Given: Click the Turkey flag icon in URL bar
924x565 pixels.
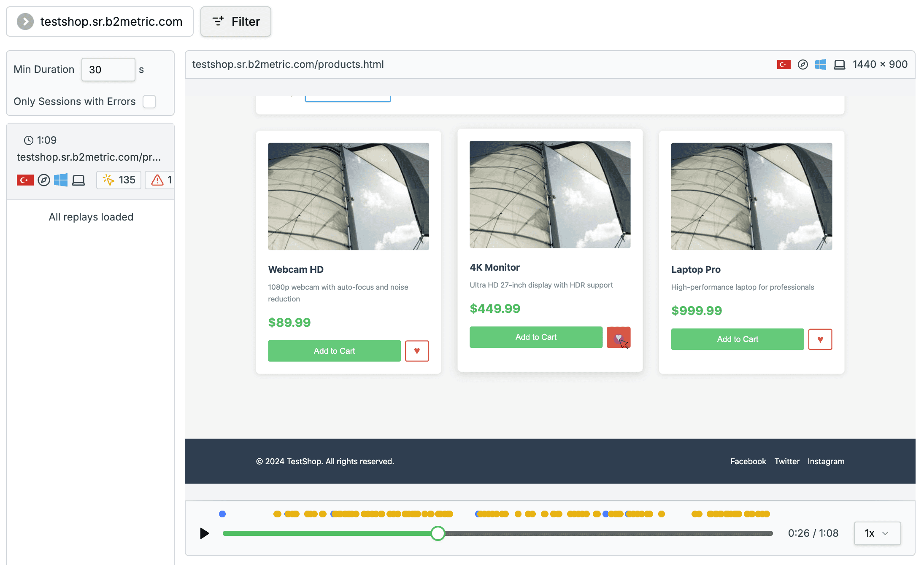Looking at the screenshot, I should coord(784,65).
